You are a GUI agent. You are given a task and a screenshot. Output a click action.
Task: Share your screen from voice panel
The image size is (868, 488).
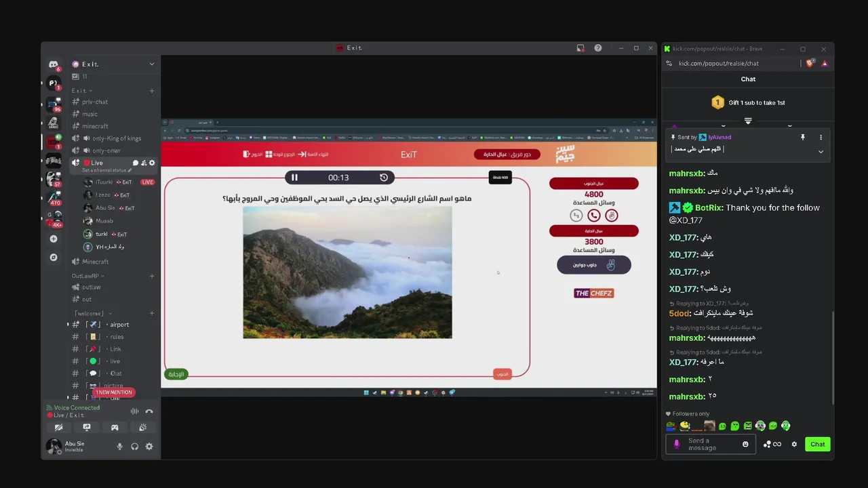[87, 428]
